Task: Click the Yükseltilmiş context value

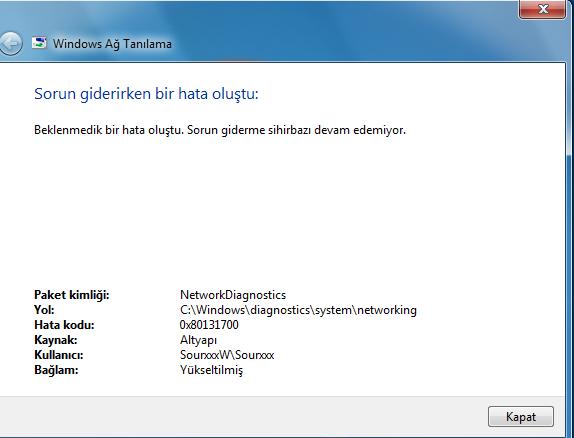Action: [211, 370]
